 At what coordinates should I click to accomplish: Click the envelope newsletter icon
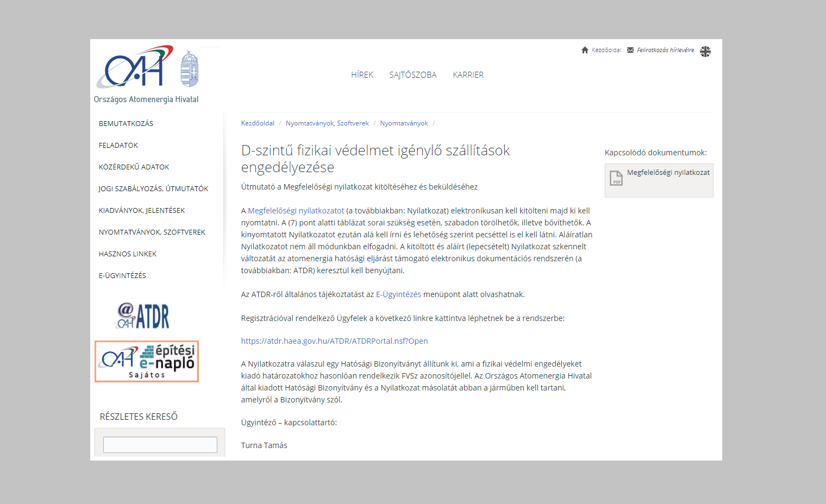point(630,50)
